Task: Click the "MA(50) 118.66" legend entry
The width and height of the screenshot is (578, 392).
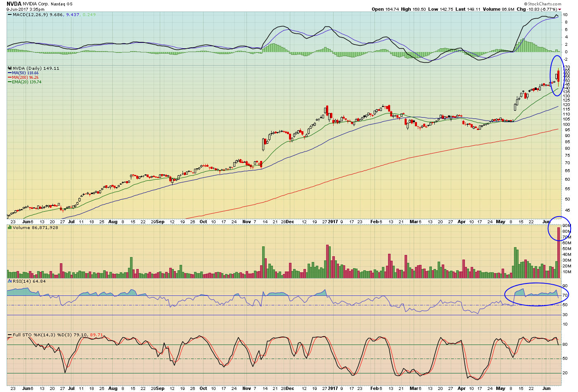Action: coord(25,73)
